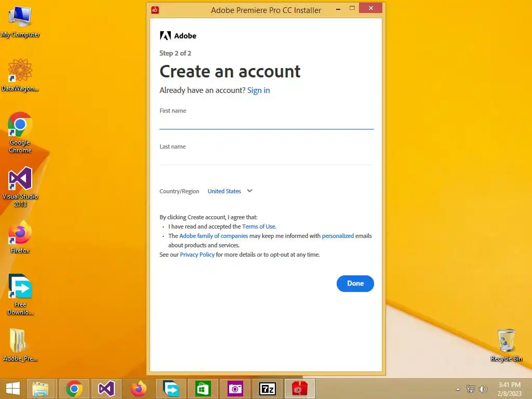532x399 pixels.
Task: Click the Creative Cloud icon in the title bar
Action: [x=155, y=10]
